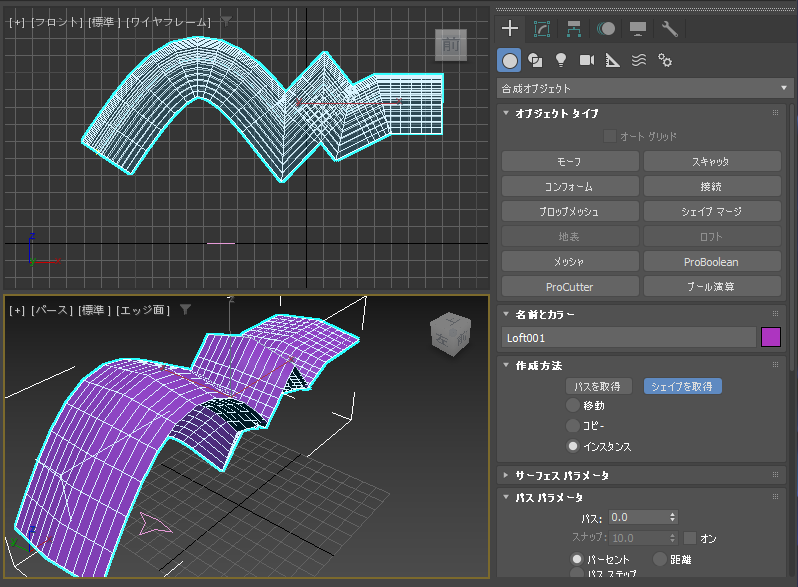
Task: Select the Space Warps category icon
Action: pos(639,61)
